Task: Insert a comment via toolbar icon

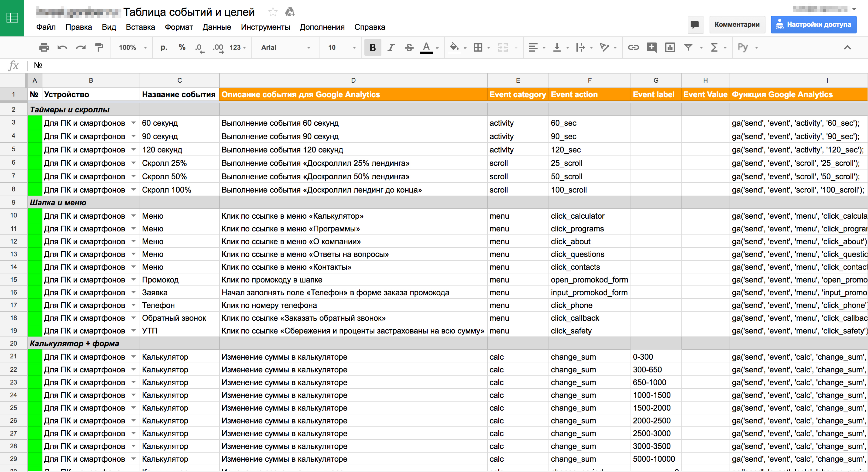Action: (x=652, y=47)
